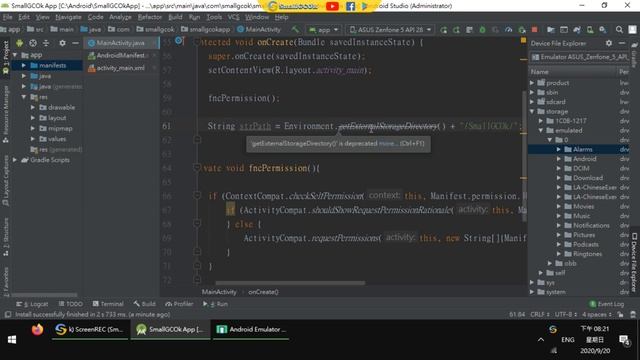640x360 pixels.
Task: Click the onCreate() breadcrumb
Action: (x=263, y=292)
